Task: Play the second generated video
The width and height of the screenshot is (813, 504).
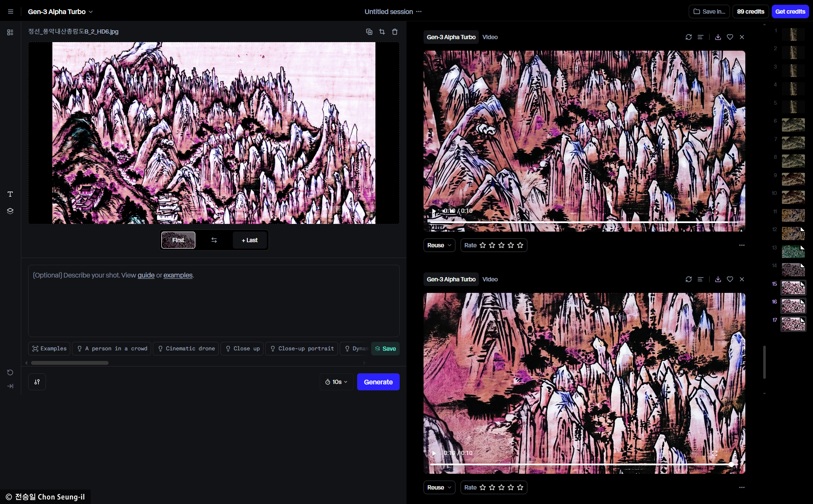Action: point(434,453)
